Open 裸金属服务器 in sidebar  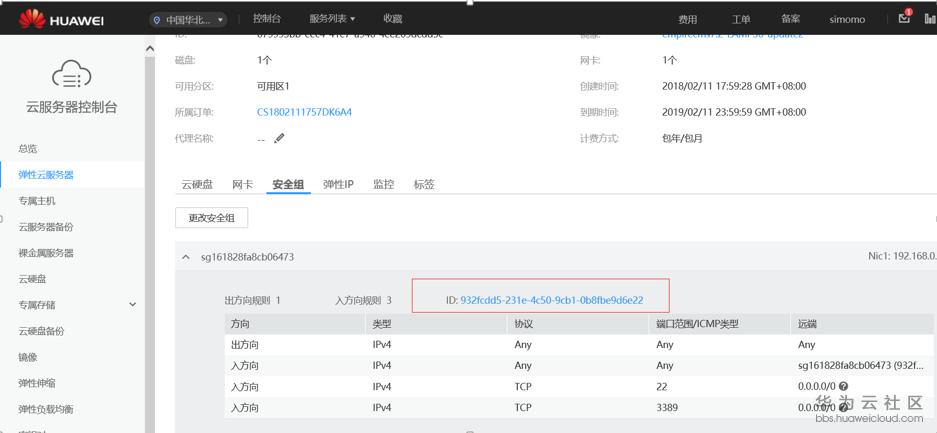pyautogui.click(x=46, y=253)
